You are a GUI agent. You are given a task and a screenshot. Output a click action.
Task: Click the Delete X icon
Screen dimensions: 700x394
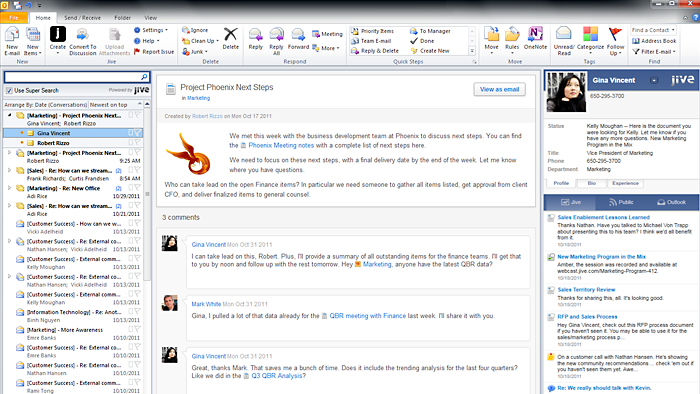pos(231,34)
